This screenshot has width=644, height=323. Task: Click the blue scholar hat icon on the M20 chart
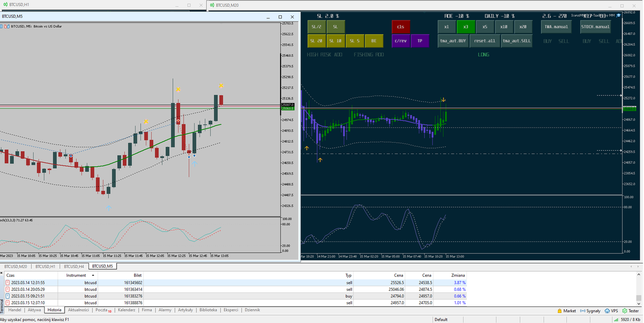coord(619,15)
